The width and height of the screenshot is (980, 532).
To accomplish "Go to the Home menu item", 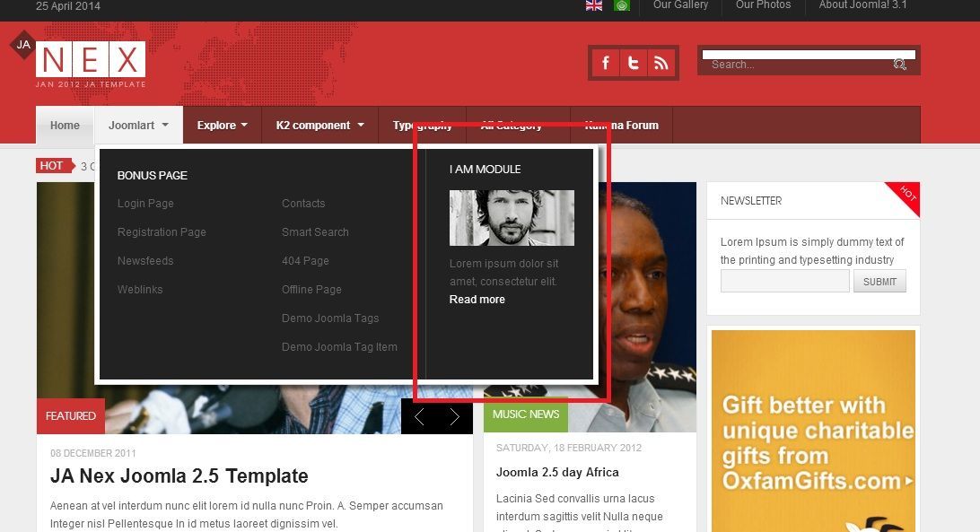I will coord(65,125).
